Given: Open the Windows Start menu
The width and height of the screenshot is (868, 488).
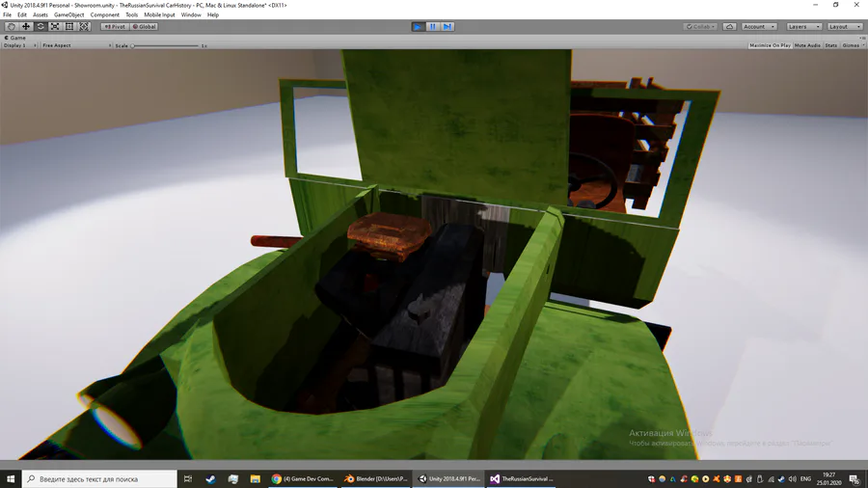Looking at the screenshot, I should click(x=11, y=479).
